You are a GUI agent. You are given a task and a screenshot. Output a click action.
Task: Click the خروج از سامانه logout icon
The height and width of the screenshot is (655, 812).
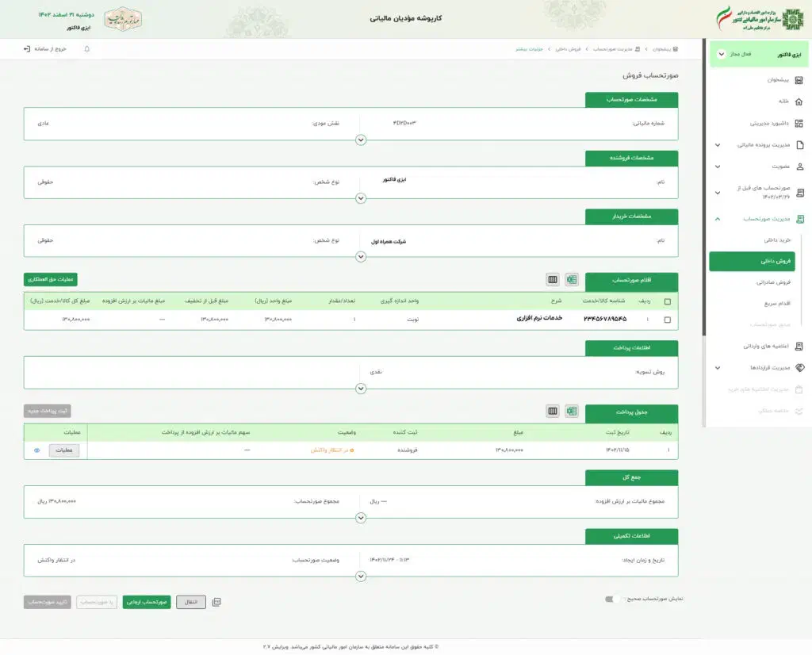point(27,49)
